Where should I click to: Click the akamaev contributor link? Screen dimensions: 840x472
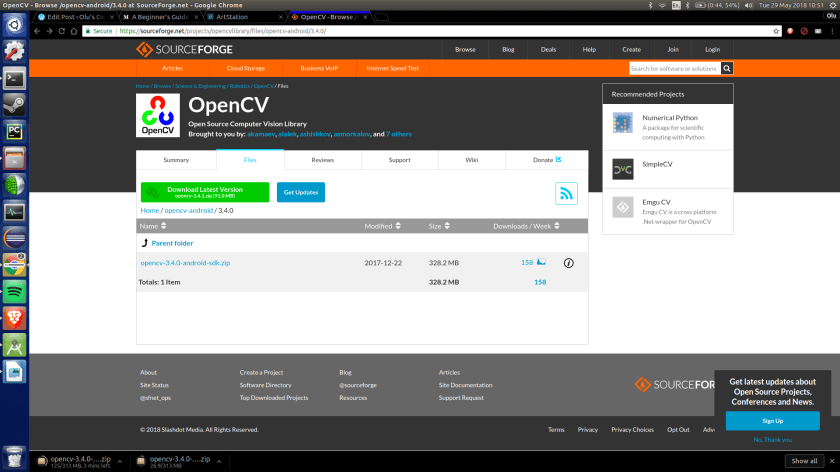coord(261,134)
